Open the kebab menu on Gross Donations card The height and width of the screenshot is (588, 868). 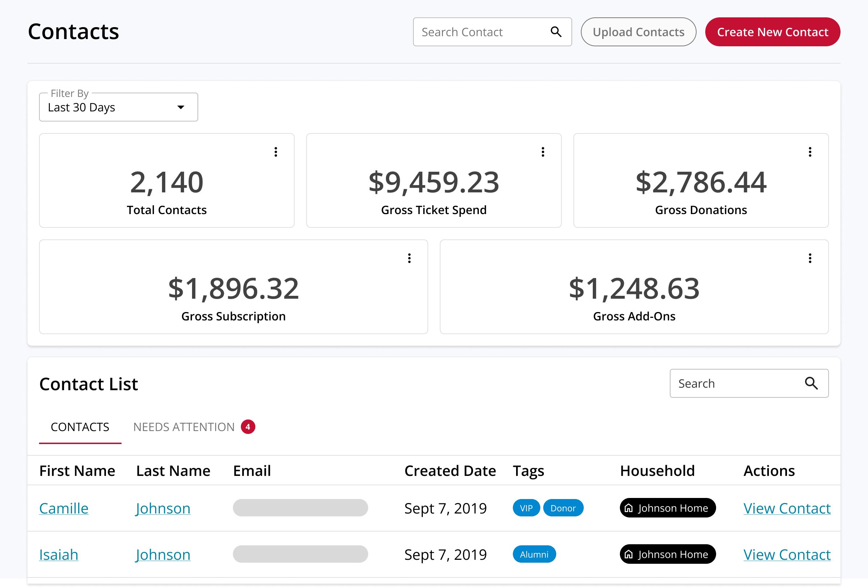click(810, 152)
